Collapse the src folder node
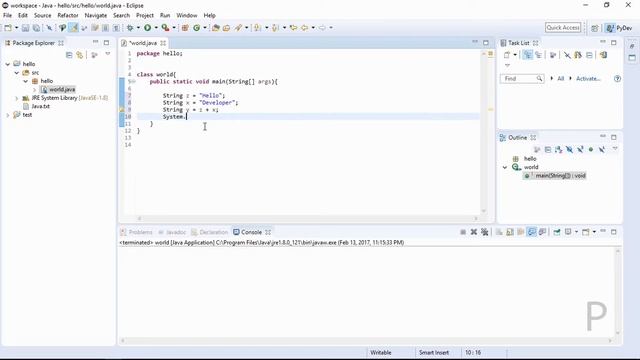This screenshot has width=640, height=360. (x=16, y=73)
